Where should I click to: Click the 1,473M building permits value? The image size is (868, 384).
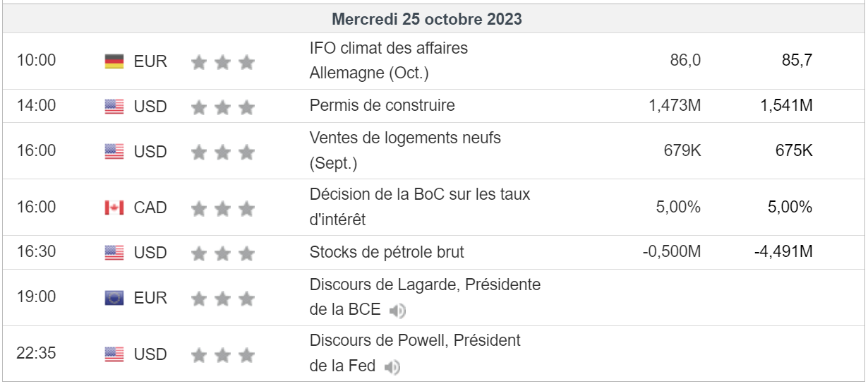click(x=674, y=106)
